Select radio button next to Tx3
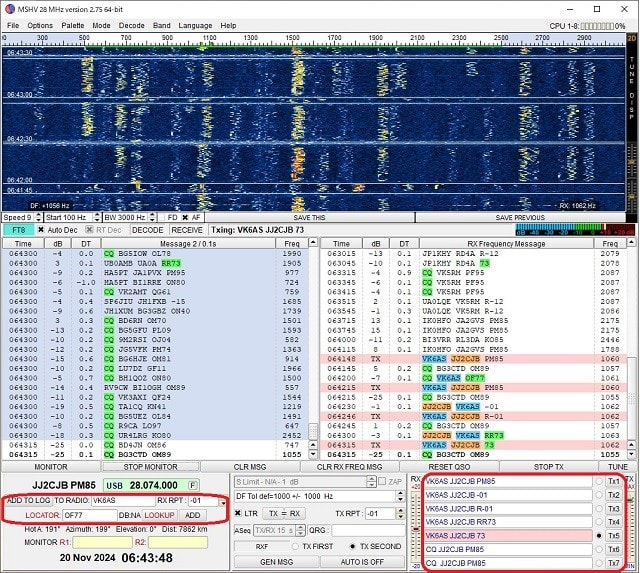 [599, 509]
